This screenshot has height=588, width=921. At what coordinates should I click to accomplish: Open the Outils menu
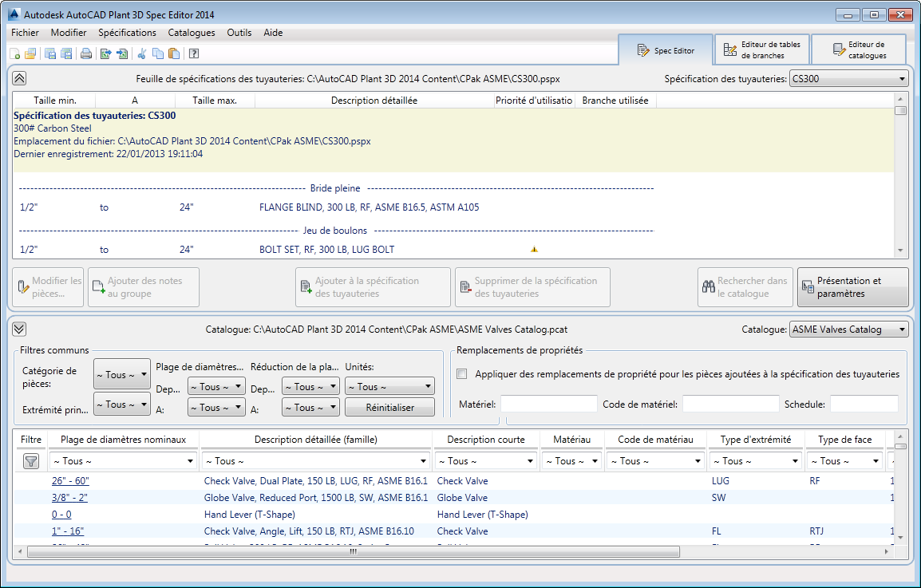pos(239,33)
